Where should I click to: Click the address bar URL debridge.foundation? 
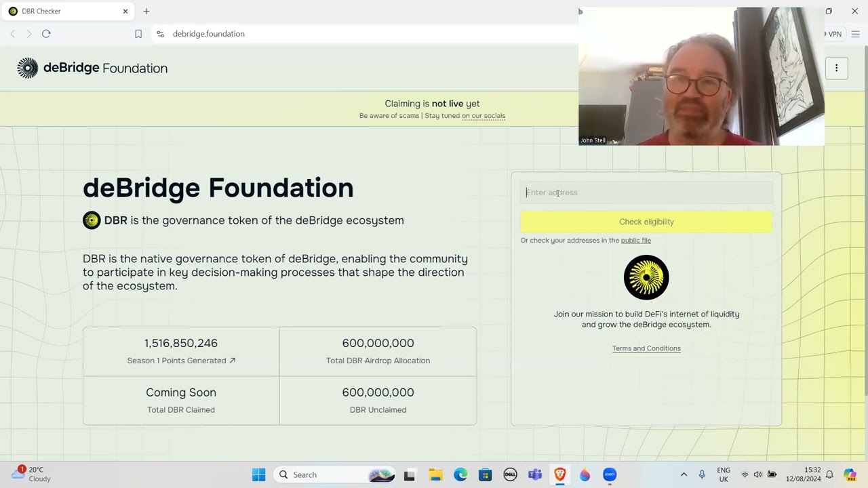(x=209, y=34)
